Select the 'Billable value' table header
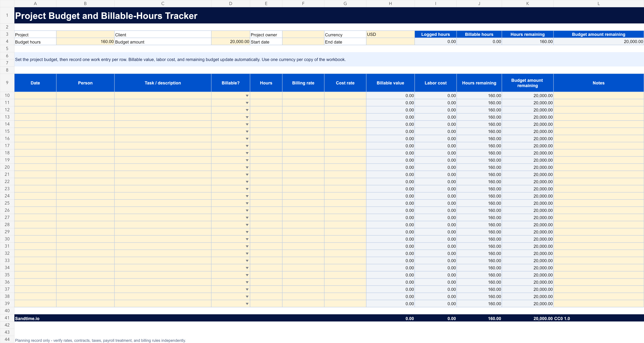The height and width of the screenshot is (343, 644). pyautogui.click(x=390, y=83)
